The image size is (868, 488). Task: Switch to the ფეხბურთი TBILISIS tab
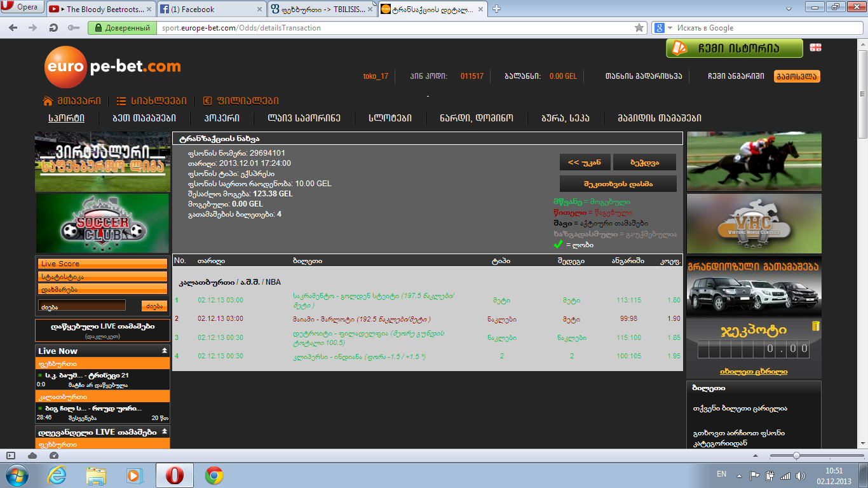[x=321, y=9]
